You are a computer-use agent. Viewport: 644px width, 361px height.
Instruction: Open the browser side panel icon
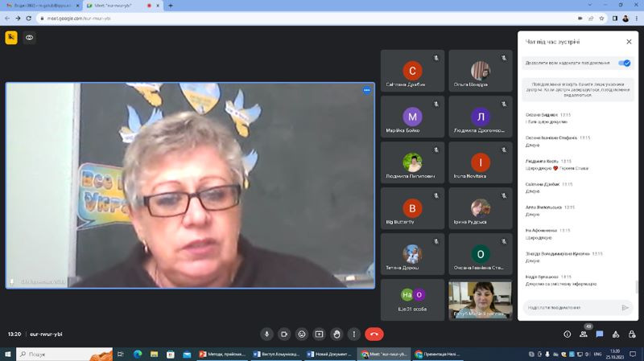tap(615, 18)
